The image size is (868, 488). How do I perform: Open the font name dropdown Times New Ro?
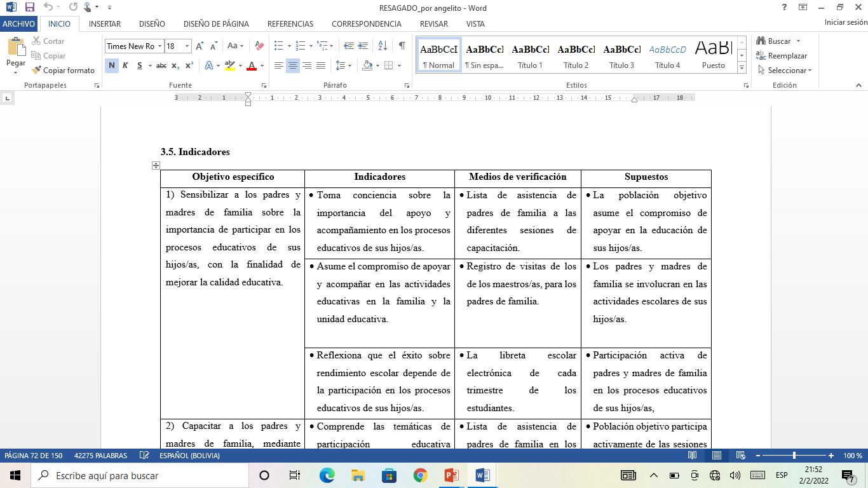[x=159, y=46]
